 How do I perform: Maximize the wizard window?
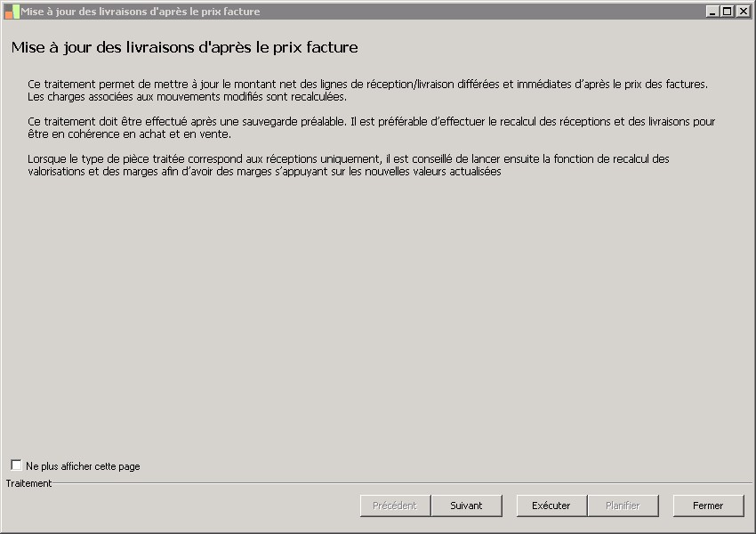(x=727, y=12)
